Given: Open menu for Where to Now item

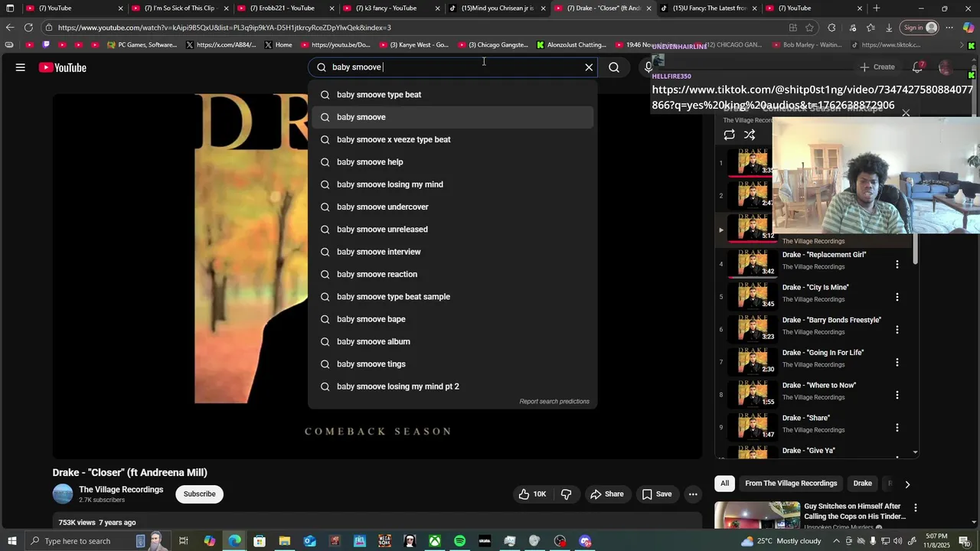Looking at the screenshot, I should coord(897,395).
